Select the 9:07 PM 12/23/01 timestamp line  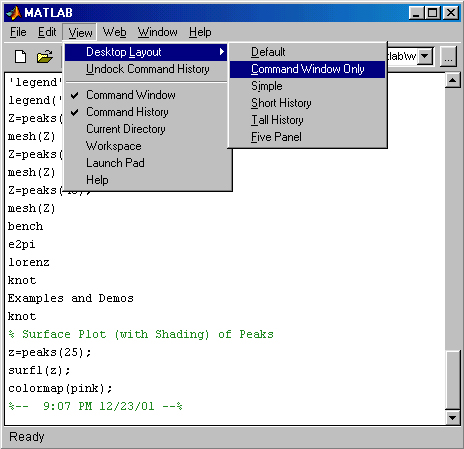click(95, 406)
